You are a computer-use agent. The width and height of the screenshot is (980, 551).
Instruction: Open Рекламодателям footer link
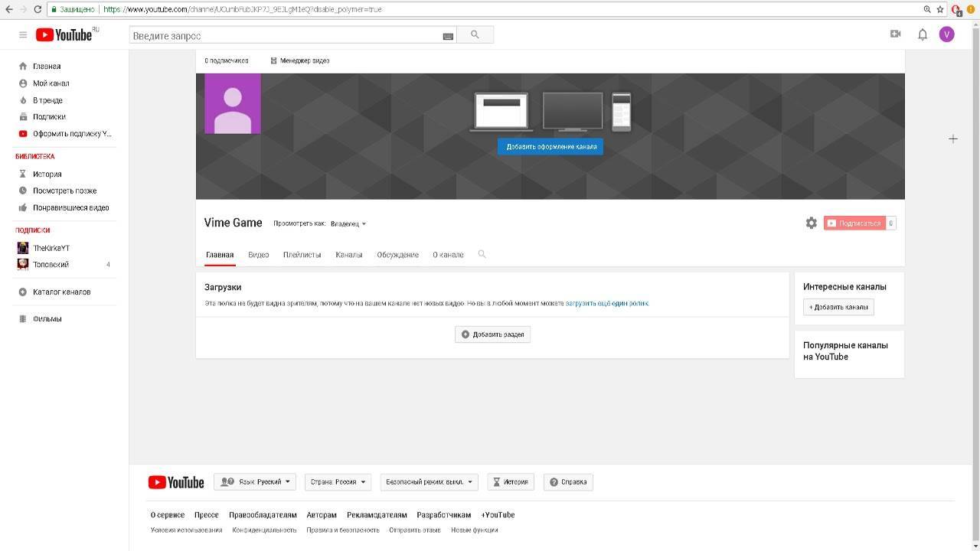coord(377,515)
